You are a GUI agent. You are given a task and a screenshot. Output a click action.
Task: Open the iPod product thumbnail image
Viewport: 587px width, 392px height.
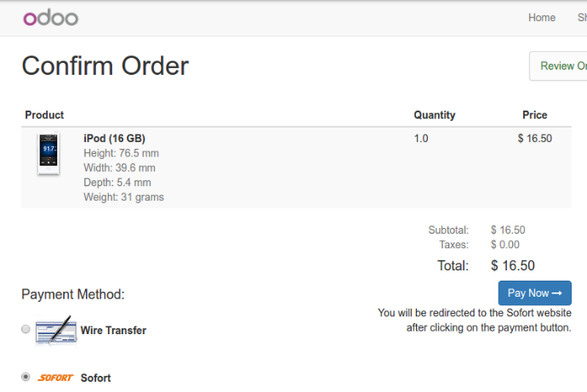(48, 153)
